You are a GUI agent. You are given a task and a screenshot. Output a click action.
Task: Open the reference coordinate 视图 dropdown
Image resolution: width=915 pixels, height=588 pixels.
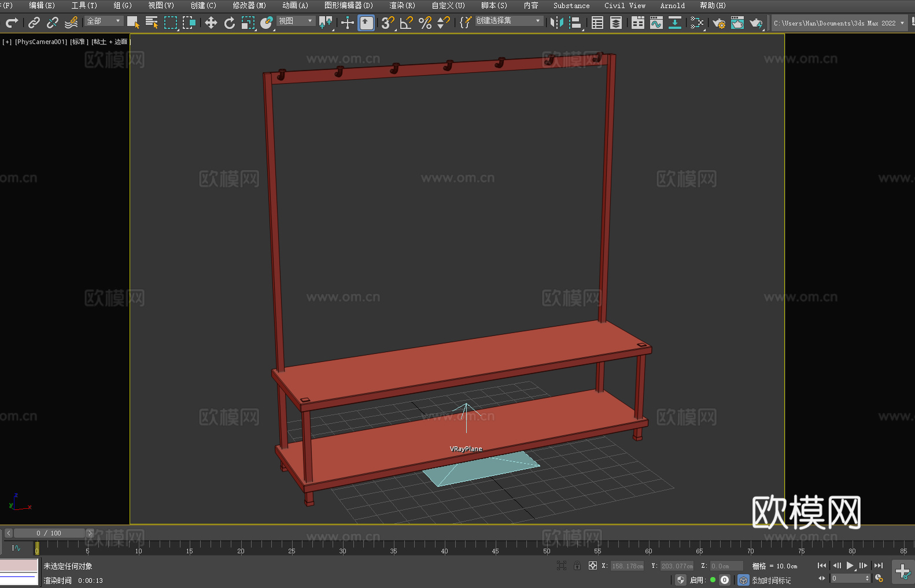point(296,21)
